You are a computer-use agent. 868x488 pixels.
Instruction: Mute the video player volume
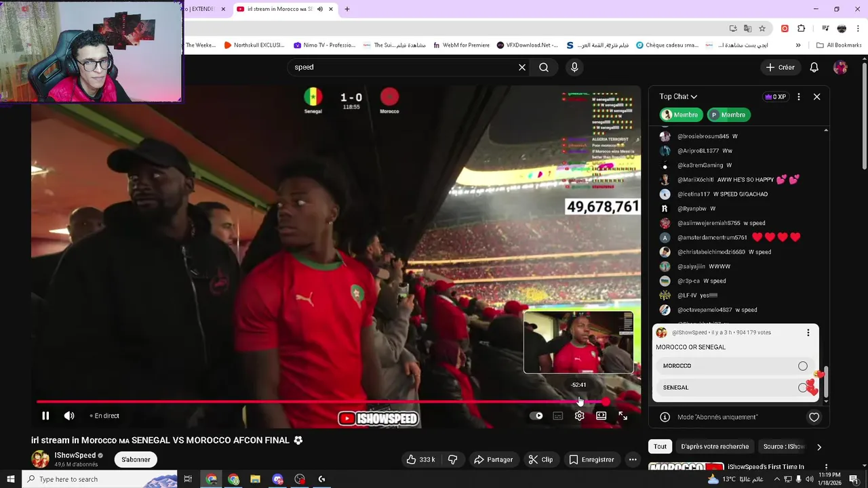69,415
